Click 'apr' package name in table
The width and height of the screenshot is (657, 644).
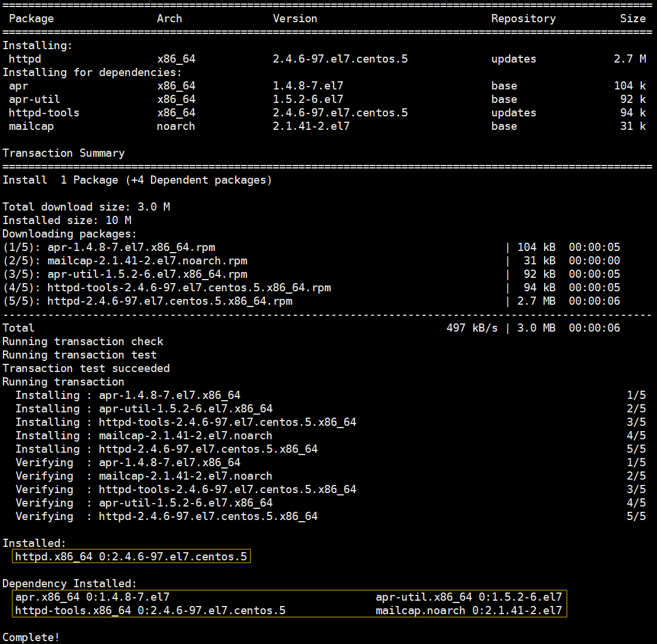tap(19, 86)
